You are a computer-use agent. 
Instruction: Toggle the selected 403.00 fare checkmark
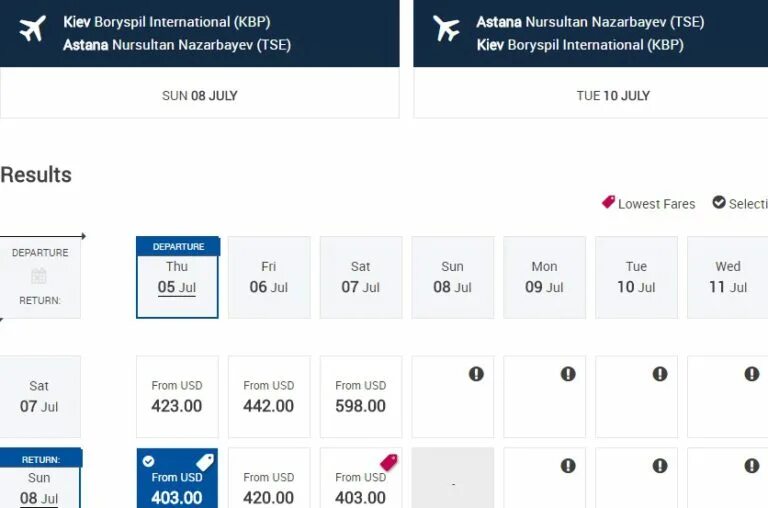click(x=149, y=461)
